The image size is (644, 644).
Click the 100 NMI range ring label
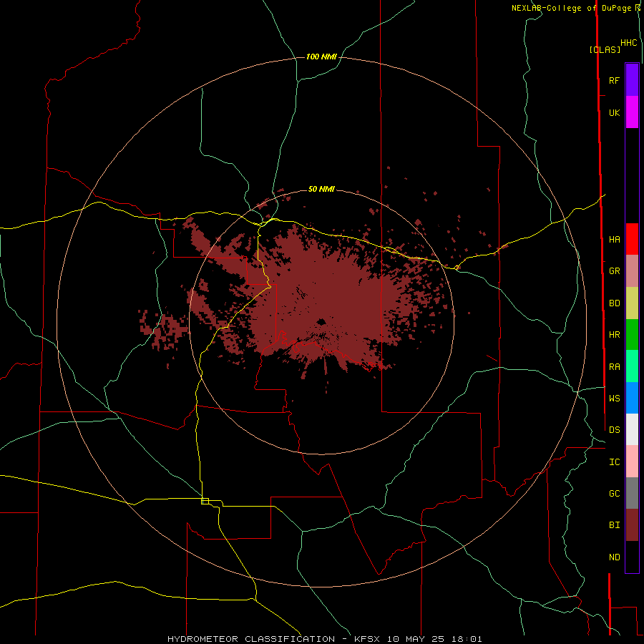click(x=321, y=57)
